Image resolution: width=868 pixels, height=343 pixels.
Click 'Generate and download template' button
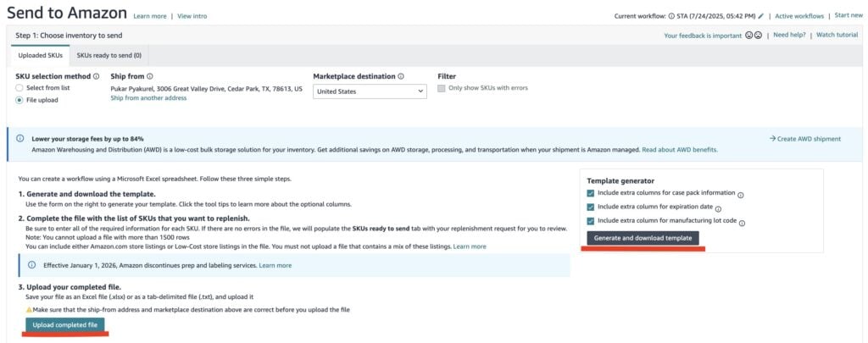click(643, 238)
